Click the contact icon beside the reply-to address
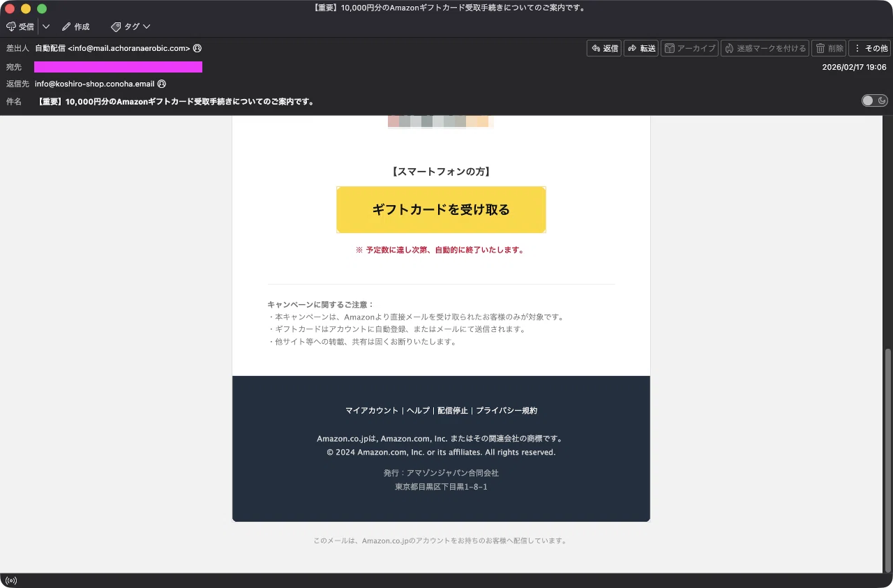 click(x=162, y=84)
